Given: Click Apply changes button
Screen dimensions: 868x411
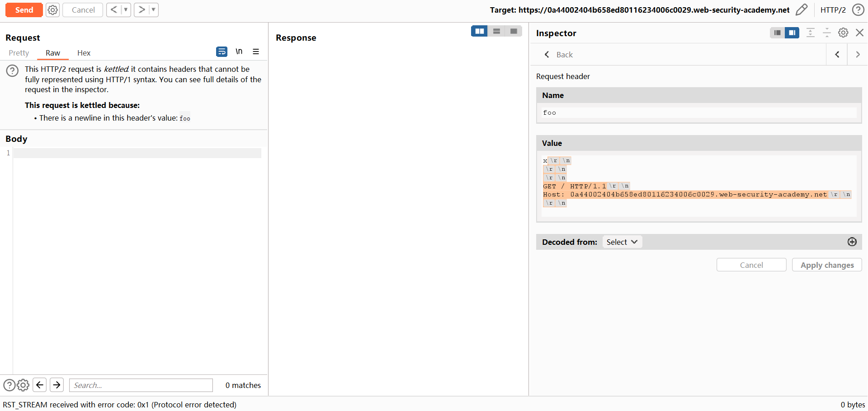Looking at the screenshot, I should coord(827,265).
